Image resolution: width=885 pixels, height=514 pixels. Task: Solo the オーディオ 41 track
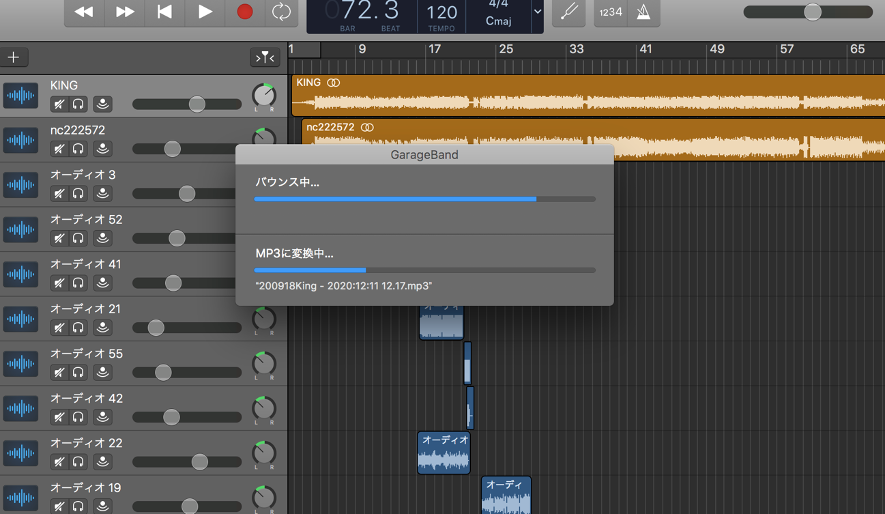[x=78, y=283]
